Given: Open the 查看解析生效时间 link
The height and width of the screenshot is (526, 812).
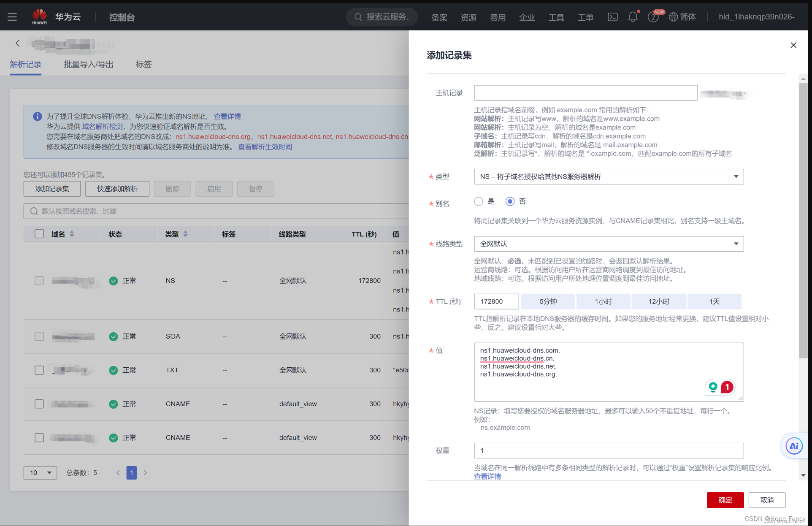Looking at the screenshot, I should click(265, 147).
